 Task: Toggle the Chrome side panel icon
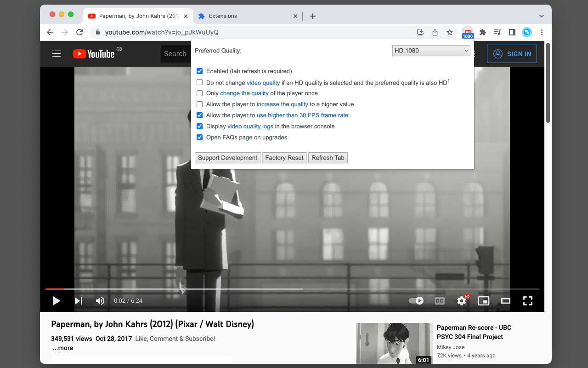(512, 32)
